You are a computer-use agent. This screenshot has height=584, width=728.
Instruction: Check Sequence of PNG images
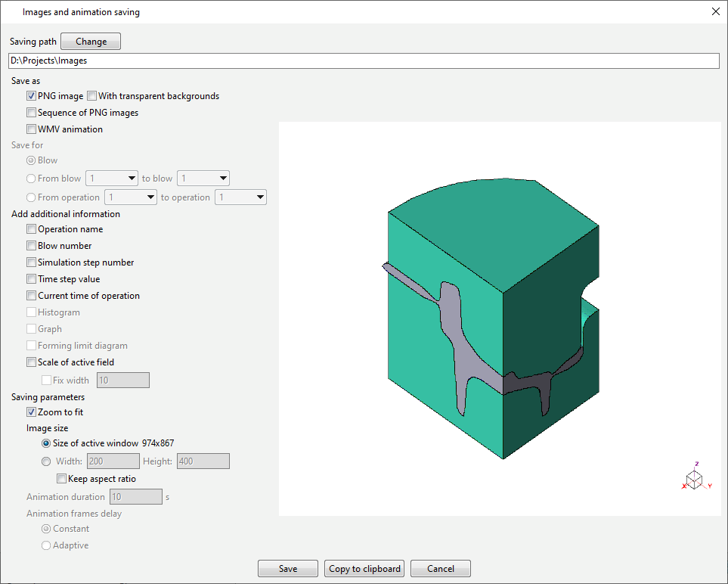click(x=31, y=113)
